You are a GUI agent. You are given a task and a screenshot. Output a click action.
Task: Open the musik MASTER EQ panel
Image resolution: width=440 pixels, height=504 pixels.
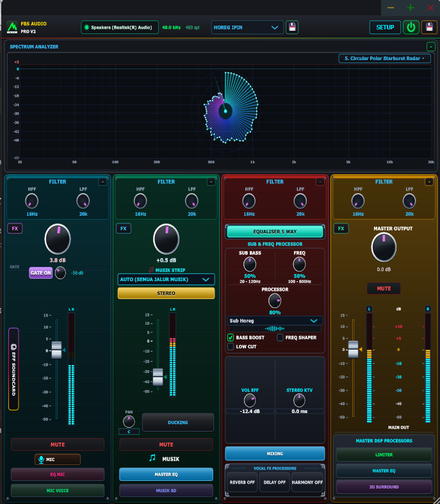click(166, 475)
